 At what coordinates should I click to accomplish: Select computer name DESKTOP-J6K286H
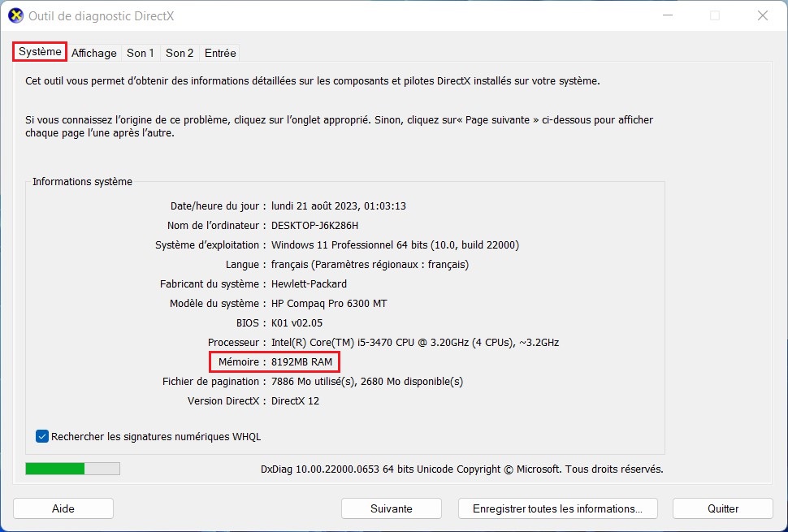point(314,226)
